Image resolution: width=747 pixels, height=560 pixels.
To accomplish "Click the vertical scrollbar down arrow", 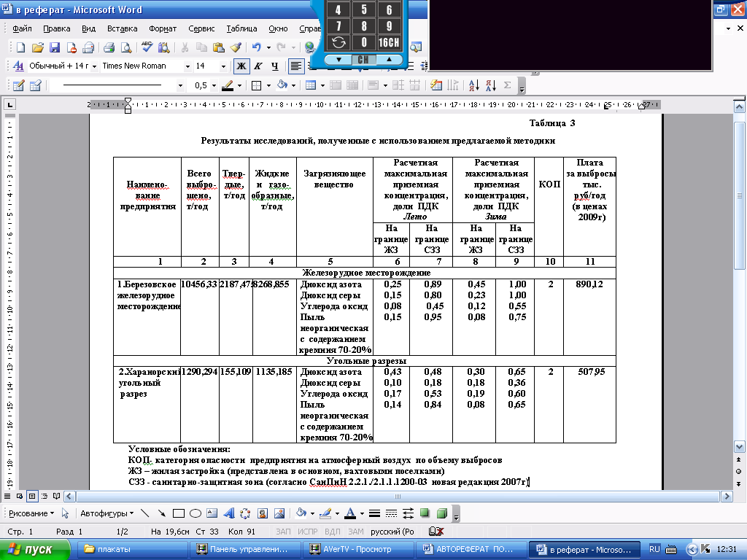I will click(x=739, y=447).
